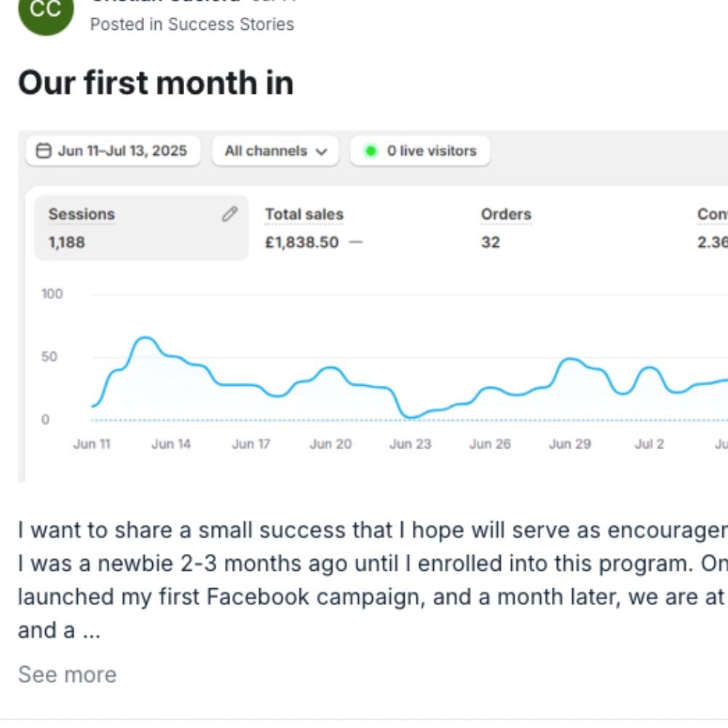Click the green live visitors status dot

tap(371, 151)
